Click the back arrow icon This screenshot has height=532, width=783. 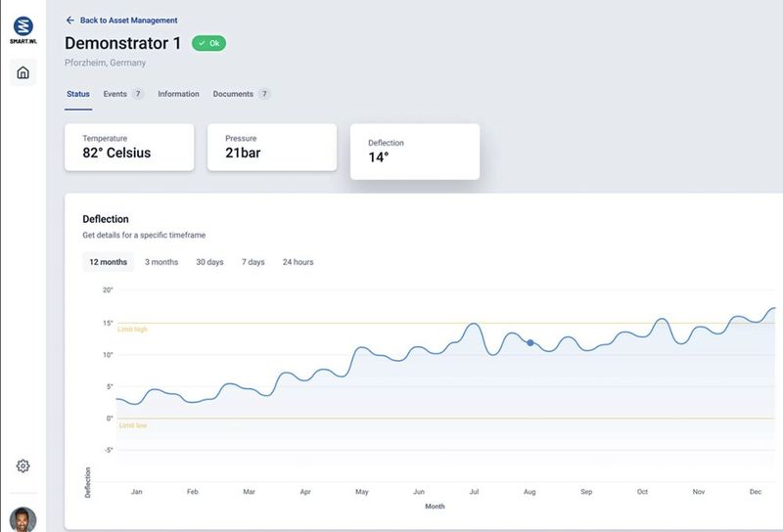(x=69, y=20)
